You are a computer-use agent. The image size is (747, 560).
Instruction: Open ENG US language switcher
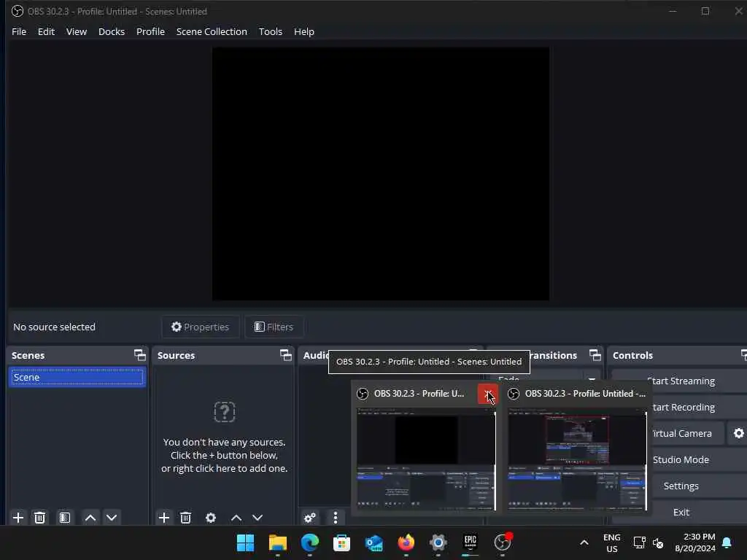[x=612, y=542]
